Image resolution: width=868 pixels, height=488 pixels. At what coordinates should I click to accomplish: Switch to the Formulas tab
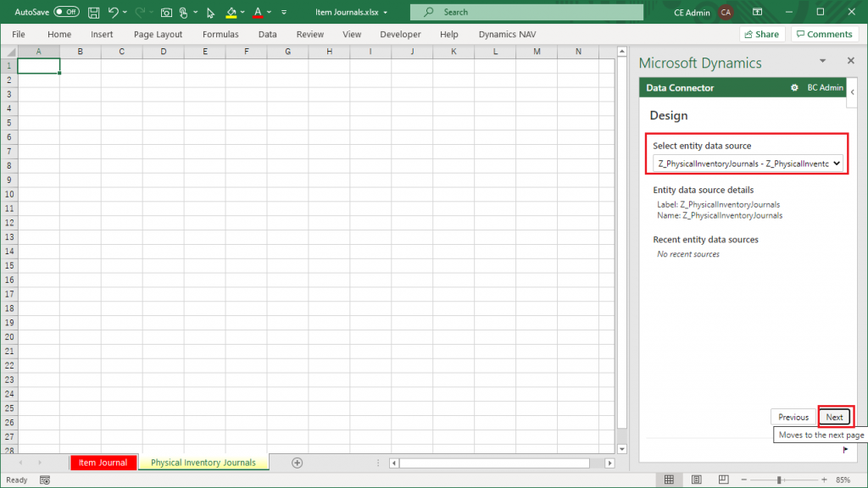pyautogui.click(x=220, y=34)
